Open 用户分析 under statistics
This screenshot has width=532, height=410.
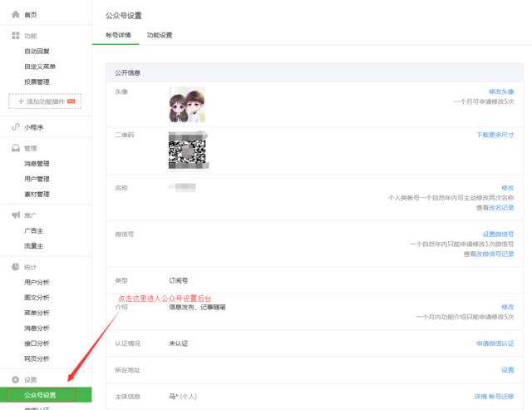click(37, 283)
